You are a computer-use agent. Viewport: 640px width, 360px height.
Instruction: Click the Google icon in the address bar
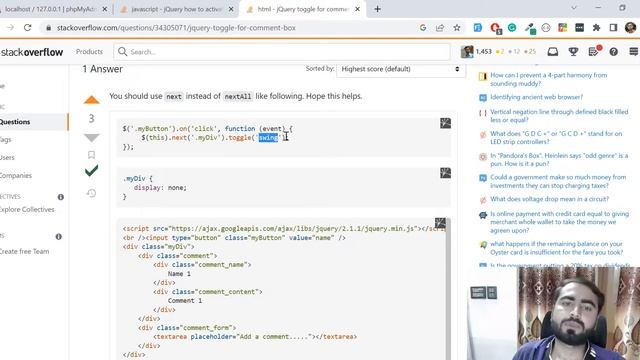click(423, 28)
